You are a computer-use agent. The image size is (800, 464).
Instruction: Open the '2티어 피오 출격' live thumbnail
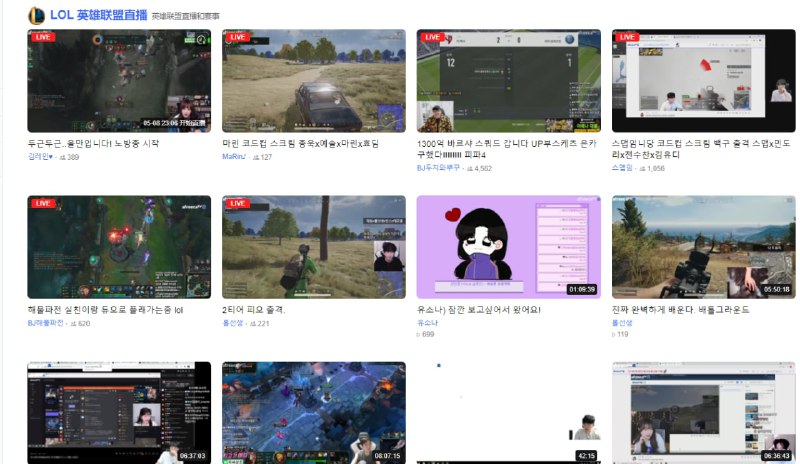pos(314,247)
